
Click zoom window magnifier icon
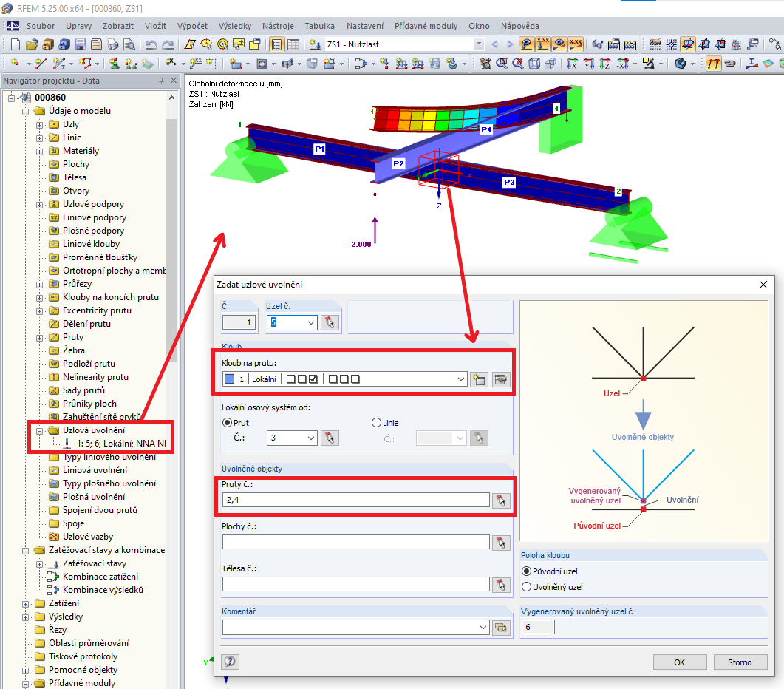[502, 64]
